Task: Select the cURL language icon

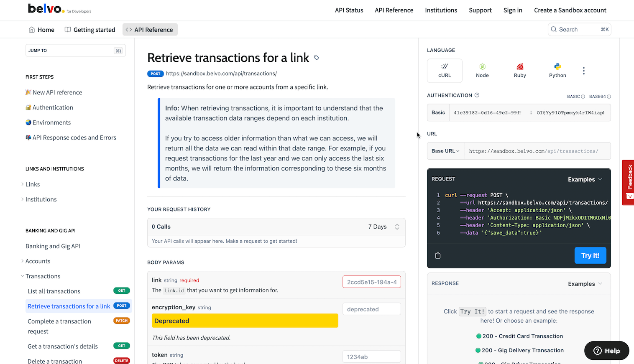Action: pyautogui.click(x=445, y=71)
